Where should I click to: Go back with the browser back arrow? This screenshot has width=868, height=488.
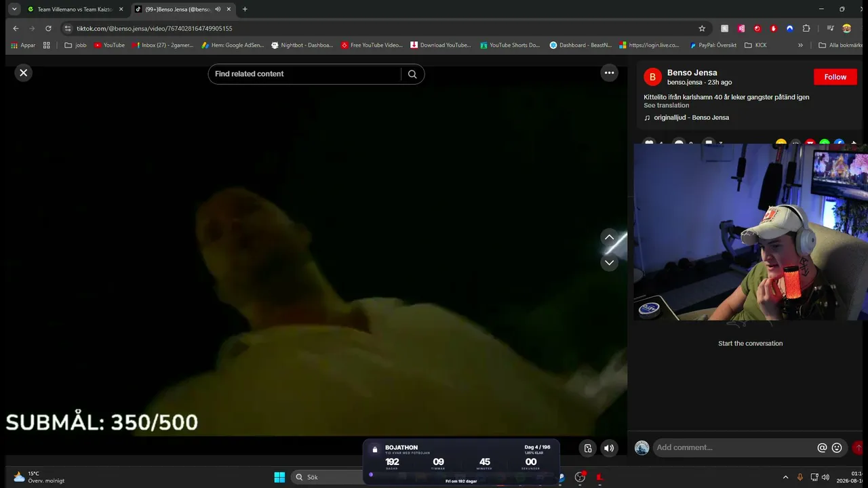click(x=16, y=28)
